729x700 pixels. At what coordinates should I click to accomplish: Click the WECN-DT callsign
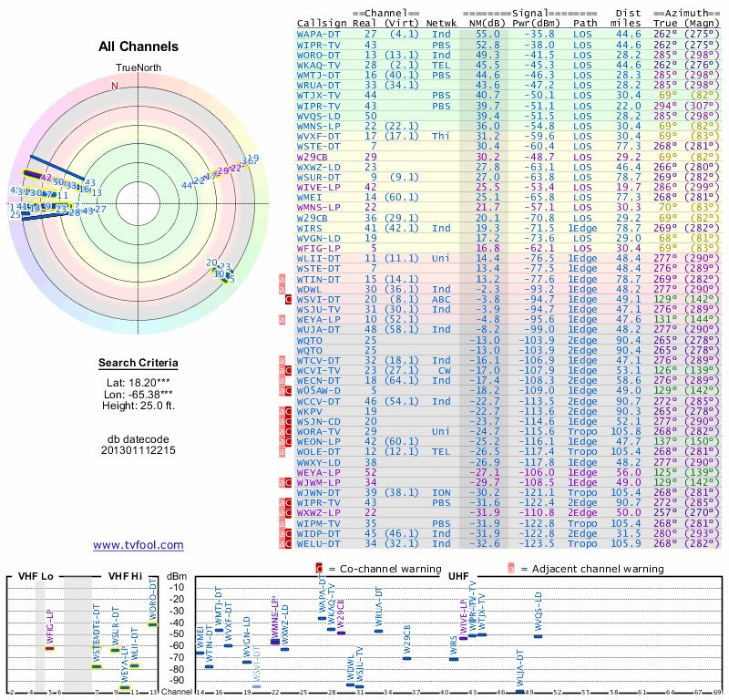coord(318,380)
